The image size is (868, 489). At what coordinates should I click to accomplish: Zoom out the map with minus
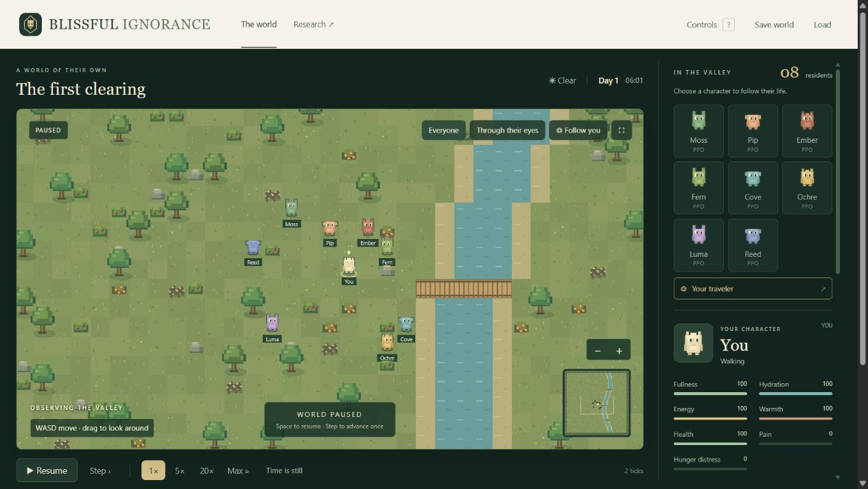(598, 351)
